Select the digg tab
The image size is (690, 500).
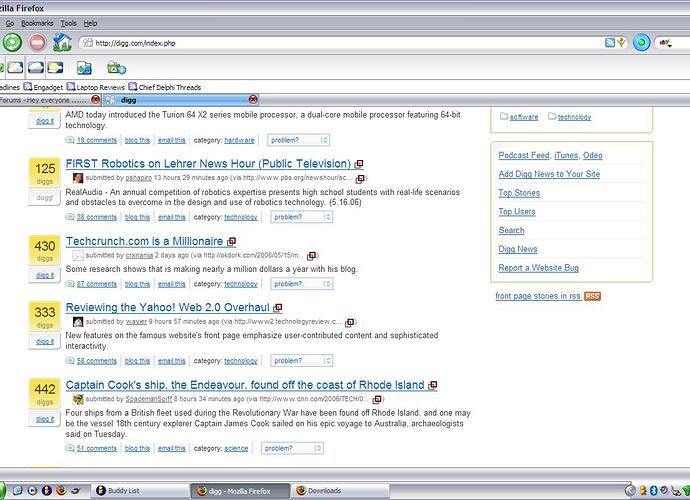[x=181, y=100]
